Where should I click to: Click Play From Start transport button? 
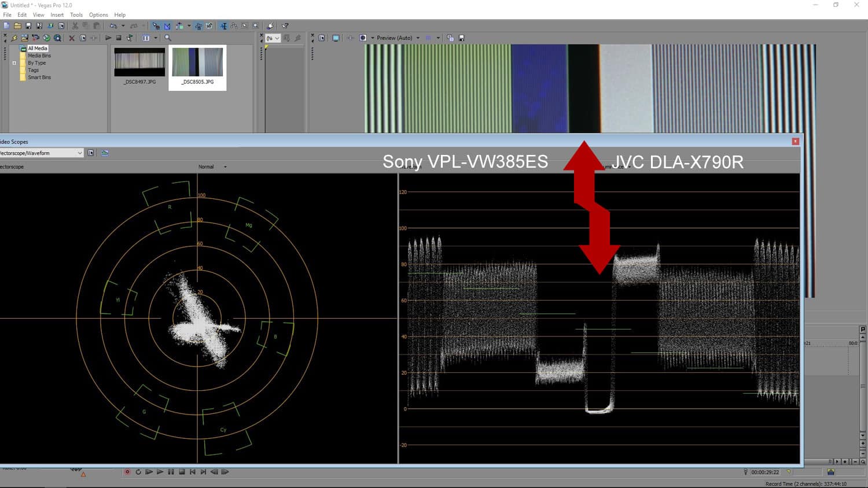point(149,472)
